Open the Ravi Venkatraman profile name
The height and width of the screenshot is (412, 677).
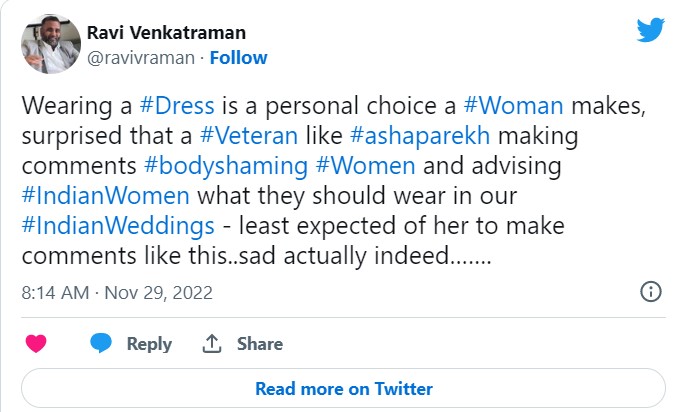(168, 34)
